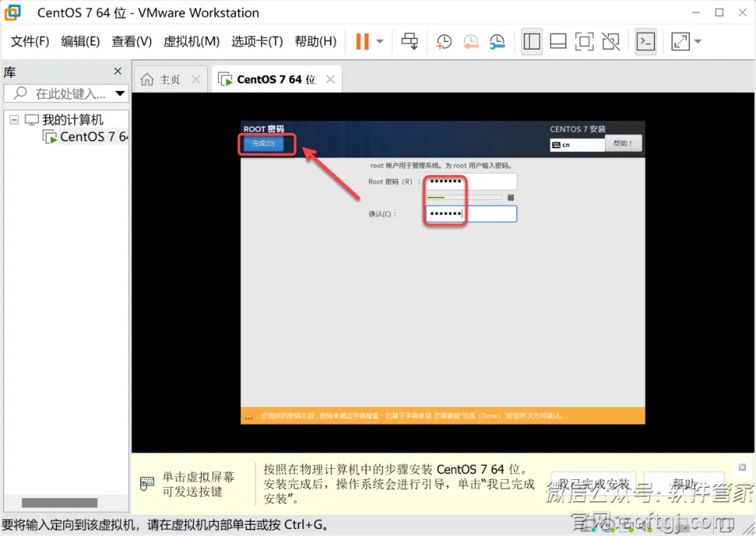The image size is (756, 536).
Task: Close the CentOS 7 64 位 tab
Action: point(330,79)
